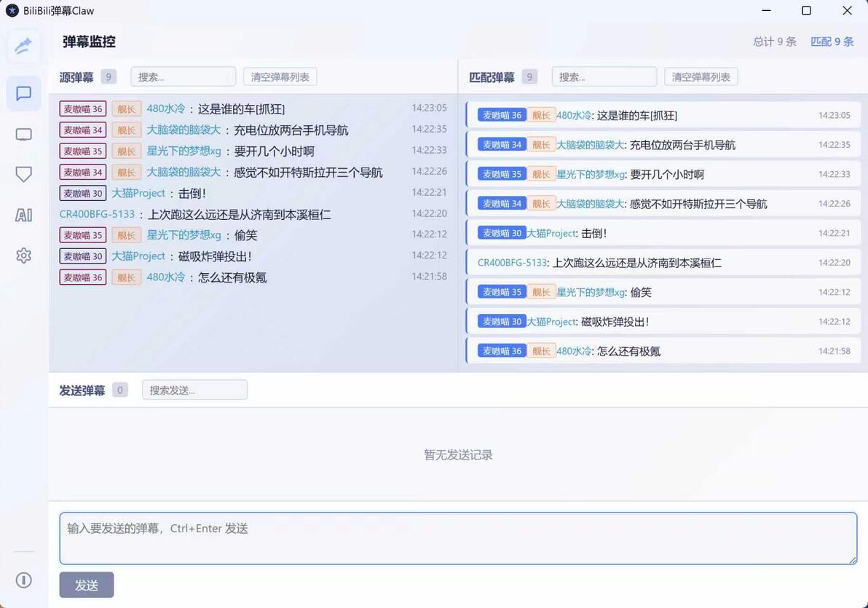Click 舰长 badge in source 充电位放两台手机导航 row
The width and height of the screenshot is (868, 608).
(126, 130)
